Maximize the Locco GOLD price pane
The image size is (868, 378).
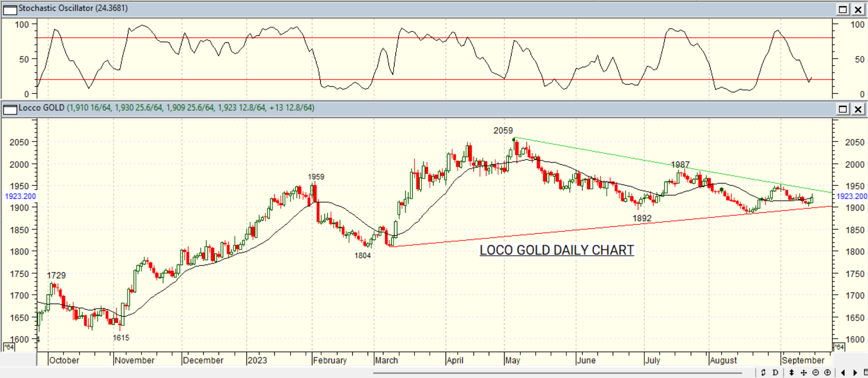click(843, 109)
